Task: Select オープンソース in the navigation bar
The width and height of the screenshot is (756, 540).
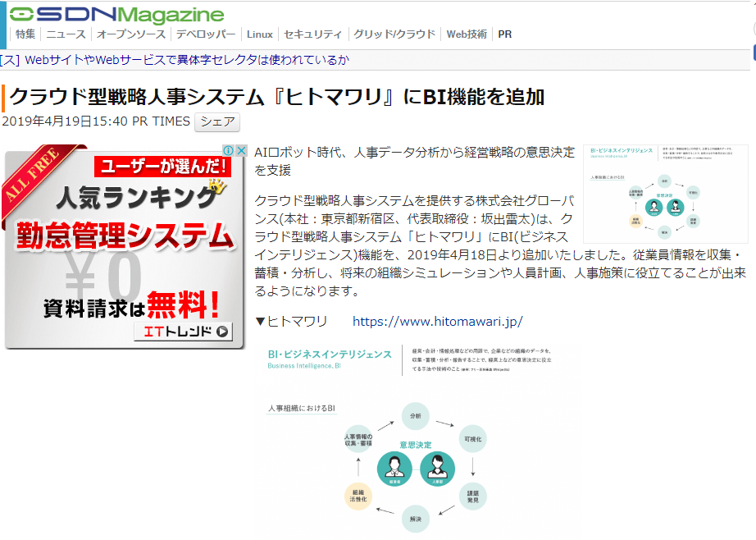Action: click(x=131, y=34)
